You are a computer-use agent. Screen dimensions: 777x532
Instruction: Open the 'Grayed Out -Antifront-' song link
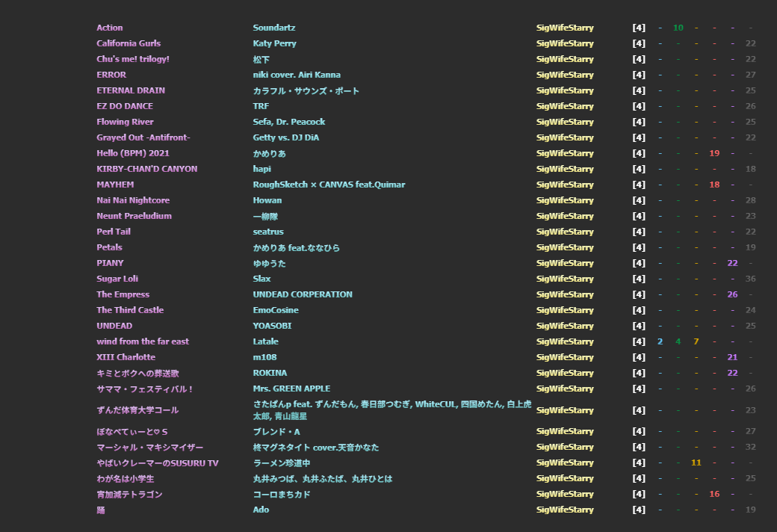143,137
